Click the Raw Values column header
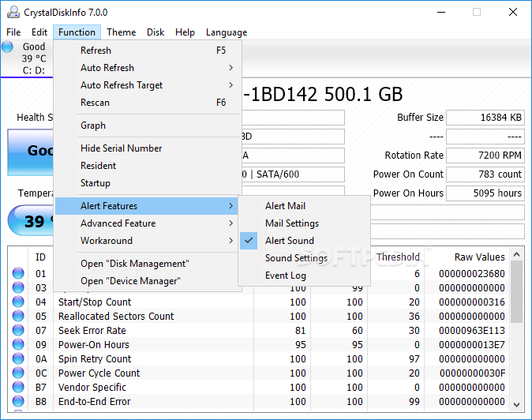 479,257
